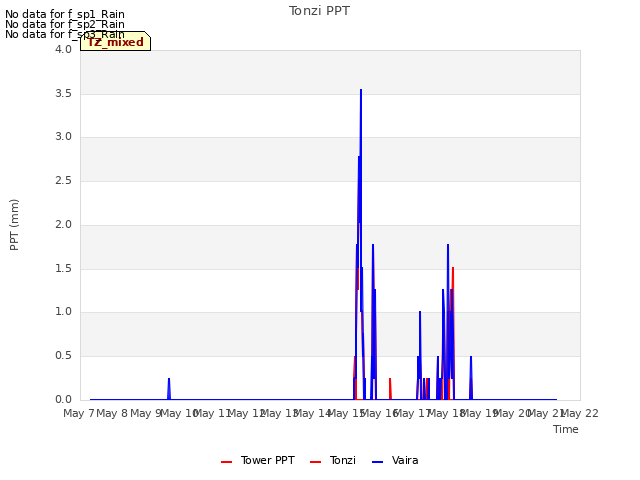Click the Vaira legend entry

coord(395,461)
